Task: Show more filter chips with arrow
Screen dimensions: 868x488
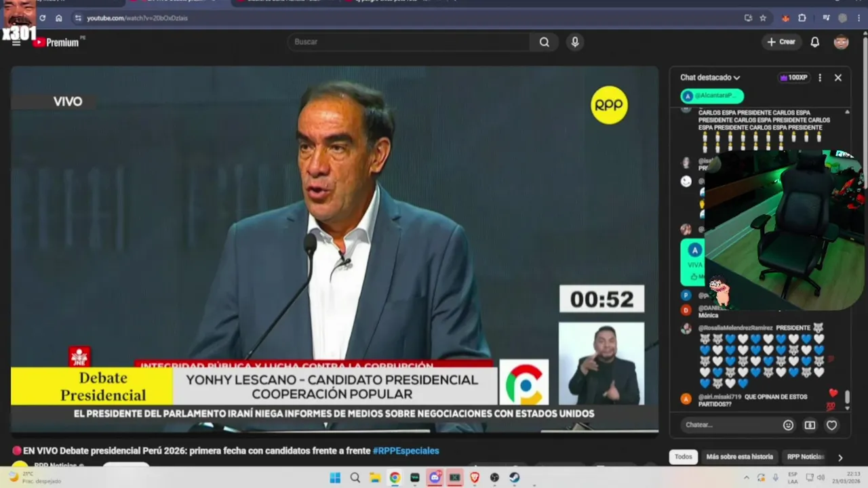Action: pos(840,457)
